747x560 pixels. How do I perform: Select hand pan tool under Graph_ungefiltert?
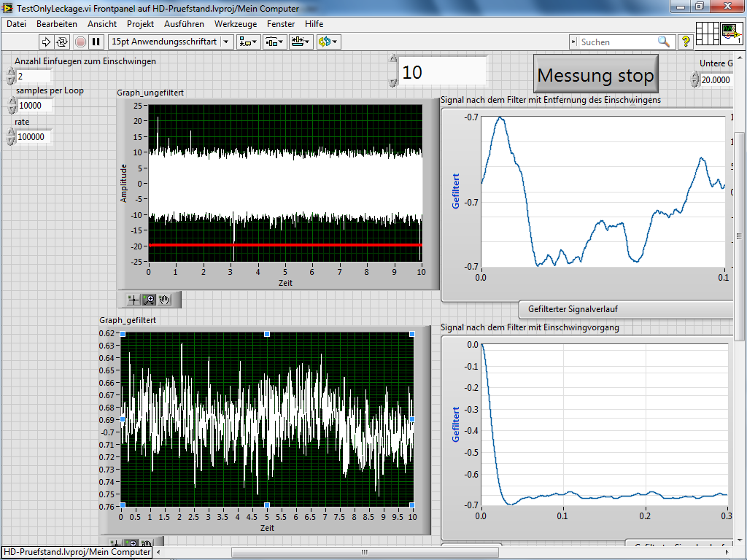tap(164, 300)
